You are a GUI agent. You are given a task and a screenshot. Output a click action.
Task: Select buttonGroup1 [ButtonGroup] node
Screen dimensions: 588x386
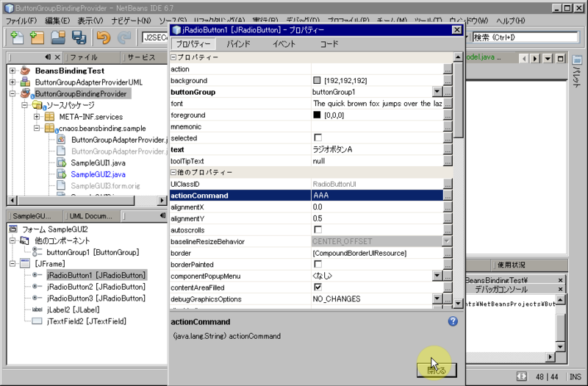pyautogui.click(x=93, y=252)
